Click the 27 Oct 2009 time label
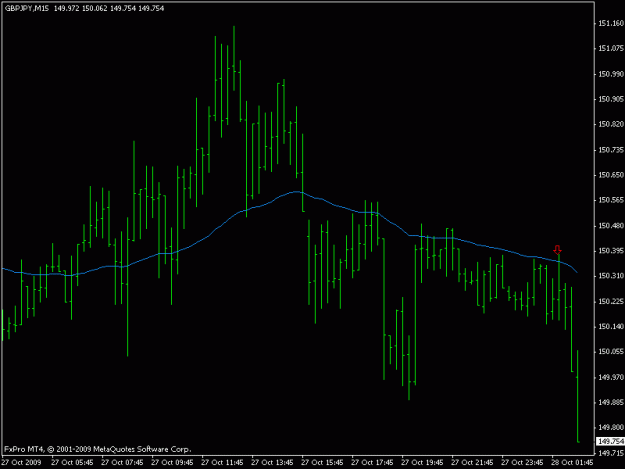This screenshot has height=469, width=625. pos(21,463)
